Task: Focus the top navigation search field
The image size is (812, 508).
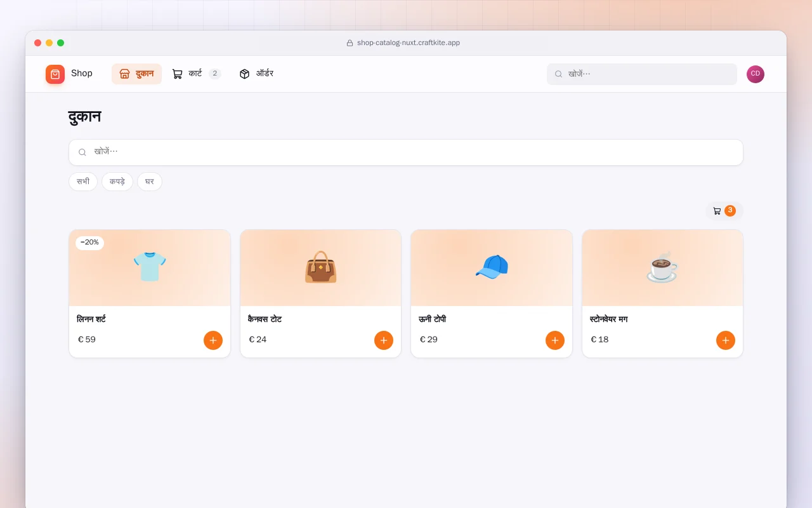Action: point(642,74)
